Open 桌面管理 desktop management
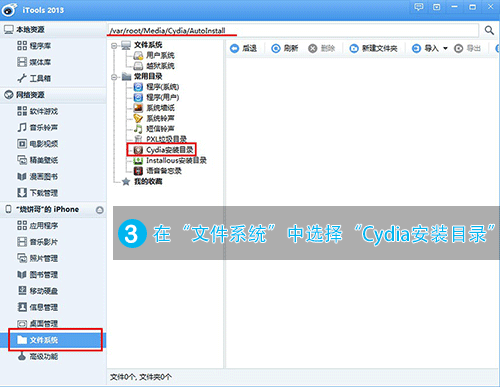Screen dimensions: 500x387 [x=38, y=323]
